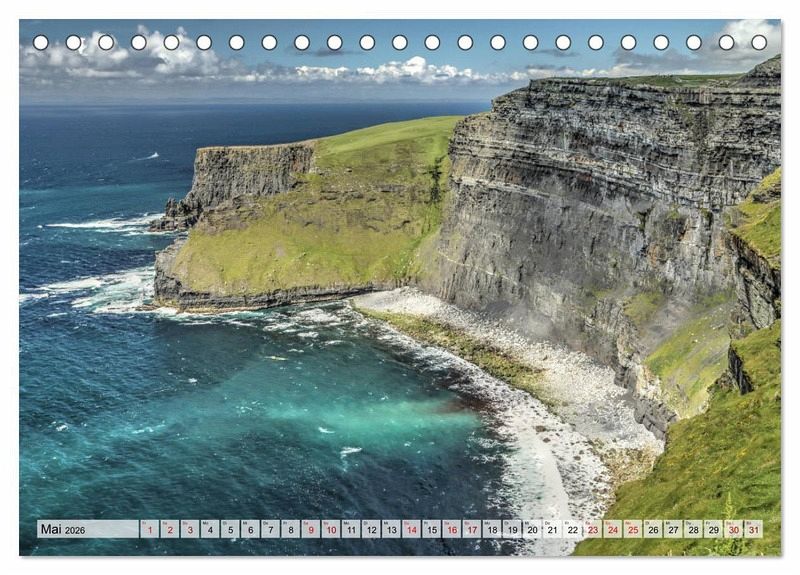Choose day 25 in the calendar strip

632,530
